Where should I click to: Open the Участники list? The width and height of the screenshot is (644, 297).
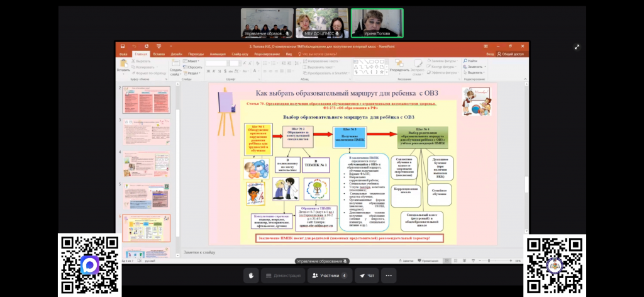tap(330, 276)
